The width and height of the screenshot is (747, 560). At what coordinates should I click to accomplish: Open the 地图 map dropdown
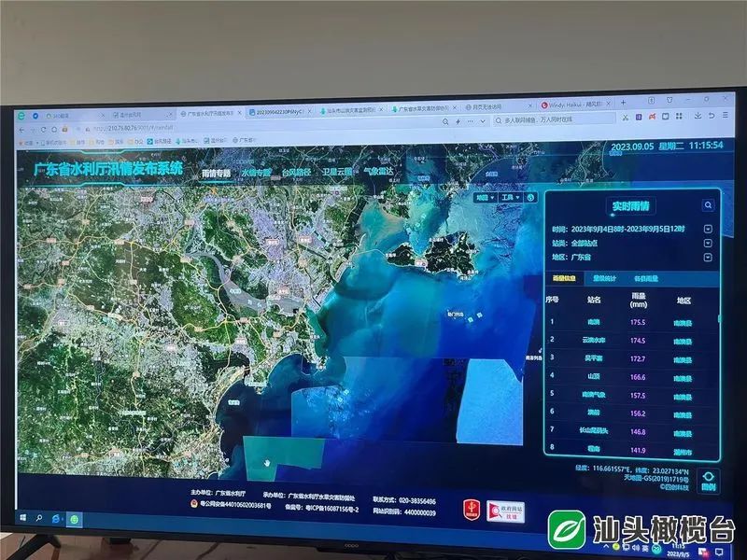coord(484,197)
